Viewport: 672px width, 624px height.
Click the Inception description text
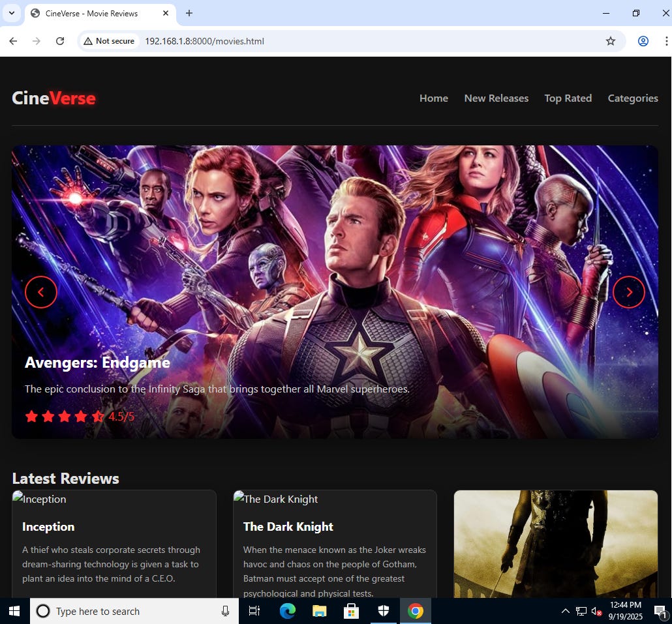[x=111, y=564]
